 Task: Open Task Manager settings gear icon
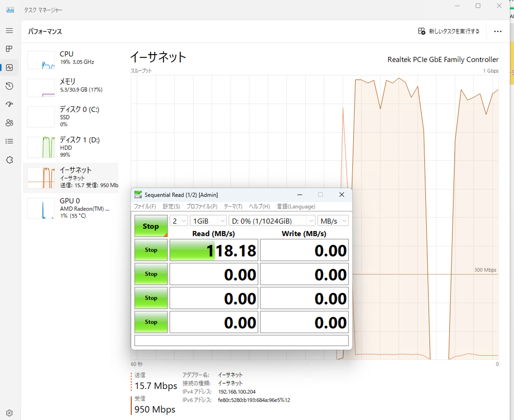pyautogui.click(x=9, y=413)
